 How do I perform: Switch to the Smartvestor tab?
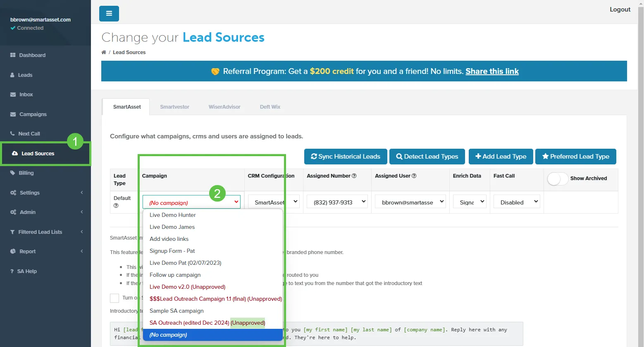coord(175,107)
